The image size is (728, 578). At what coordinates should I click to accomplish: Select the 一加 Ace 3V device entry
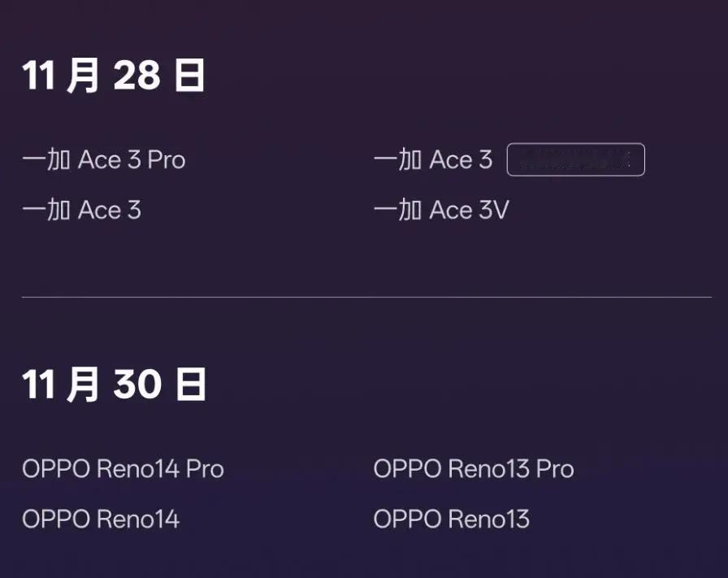[x=441, y=211]
